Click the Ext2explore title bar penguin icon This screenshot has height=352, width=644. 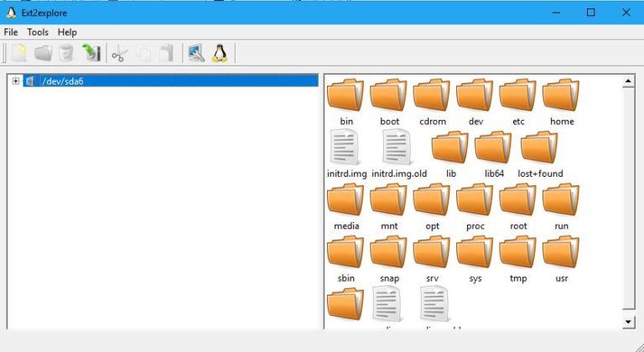(x=11, y=13)
